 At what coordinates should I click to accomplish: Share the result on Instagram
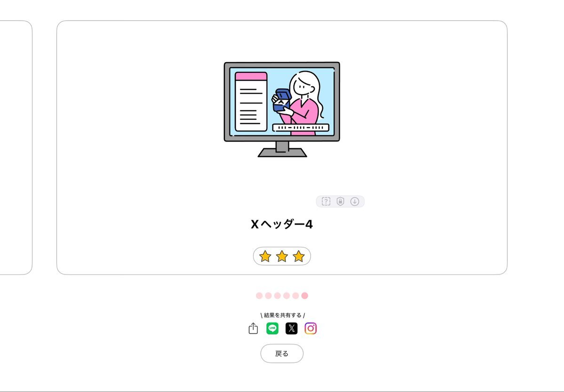(x=310, y=329)
